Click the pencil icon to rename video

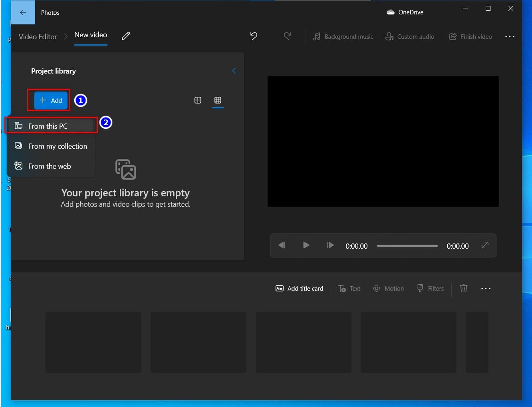coord(126,36)
